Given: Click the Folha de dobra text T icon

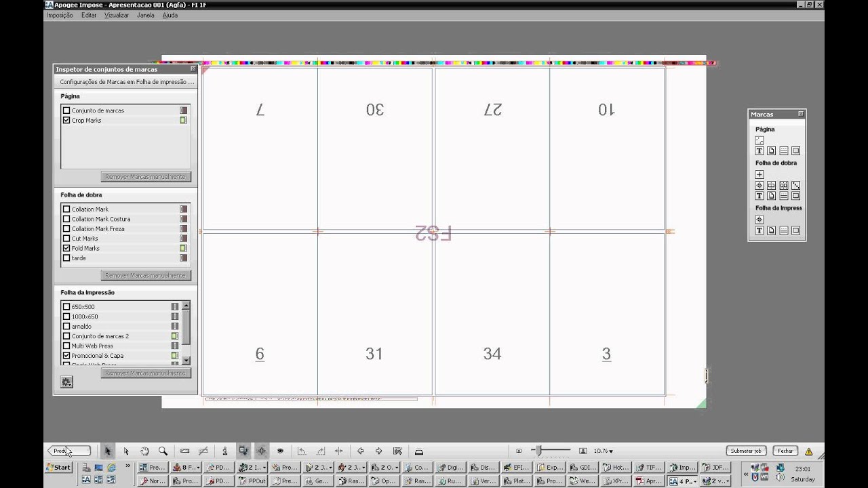Looking at the screenshot, I should tap(759, 195).
